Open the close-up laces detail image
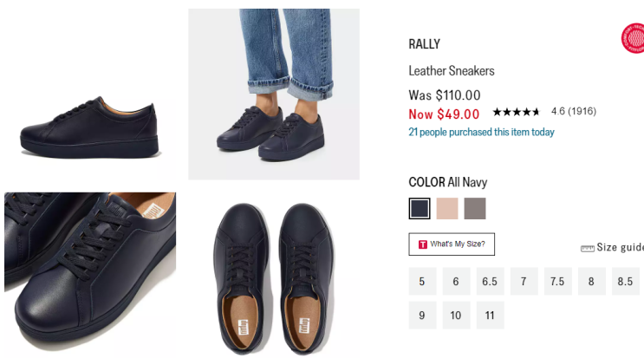644x358 pixels. 90,274
